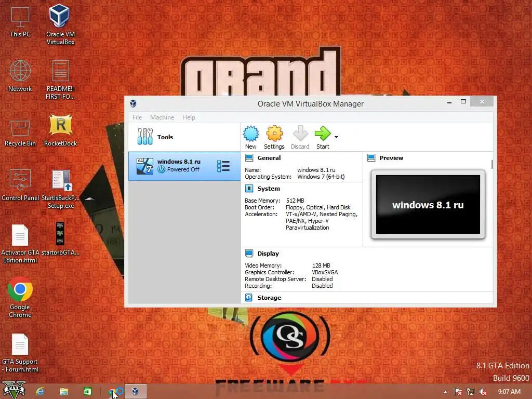The image size is (532, 399).
Task: Select Oracle VM VirtualBox desktop shortcut
Action: [x=60, y=24]
